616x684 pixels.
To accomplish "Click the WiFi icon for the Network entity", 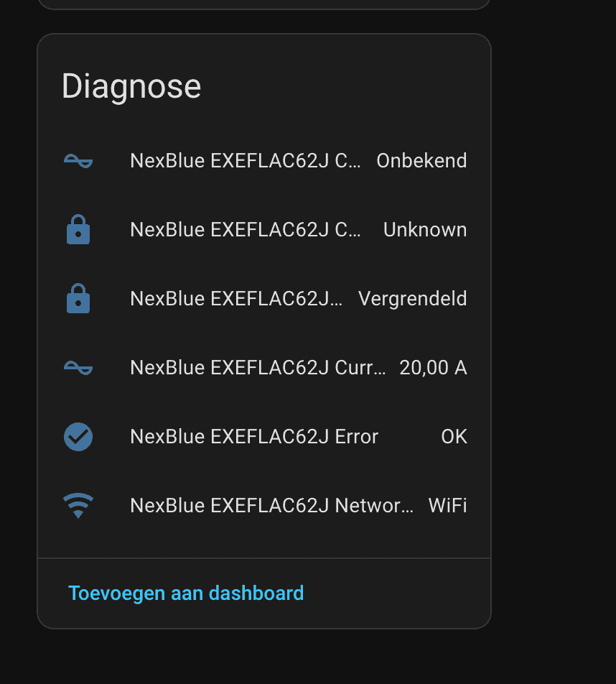I will point(78,506).
